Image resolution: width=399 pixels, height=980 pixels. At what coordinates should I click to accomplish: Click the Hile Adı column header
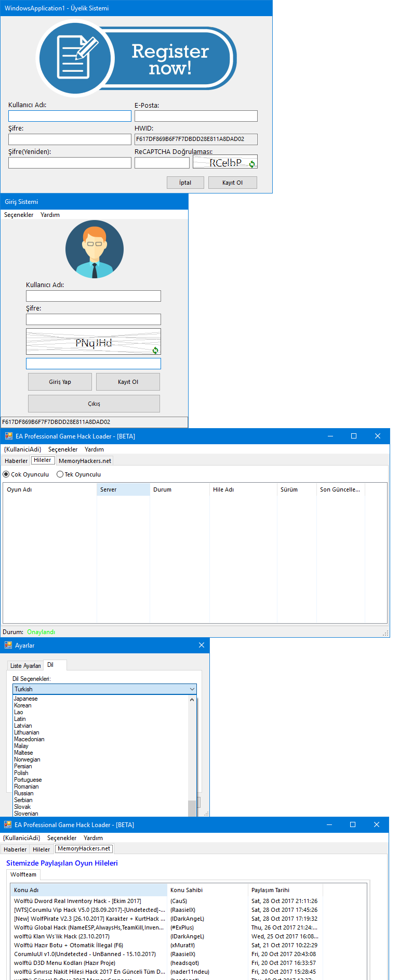(243, 489)
